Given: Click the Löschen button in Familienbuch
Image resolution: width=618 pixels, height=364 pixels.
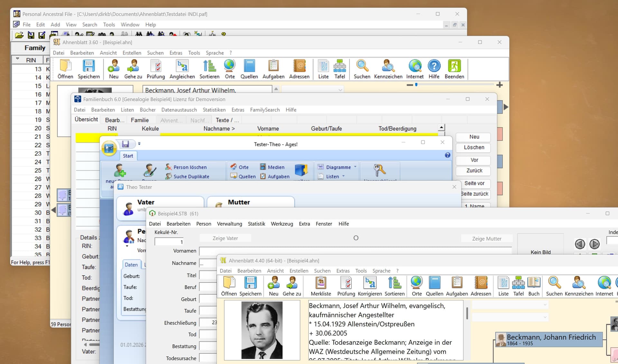Looking at the screenshot, I should 474,148.
